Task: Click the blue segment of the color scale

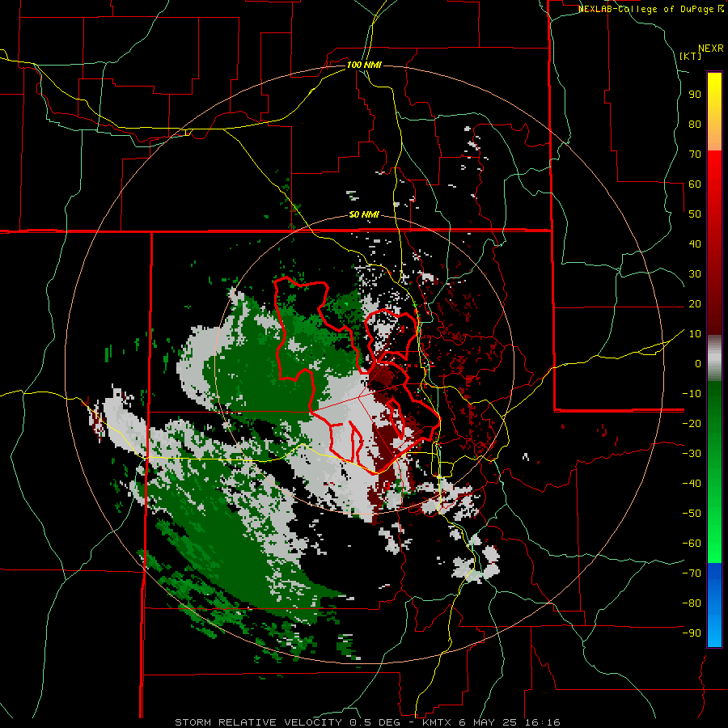Action: [714, 605]
